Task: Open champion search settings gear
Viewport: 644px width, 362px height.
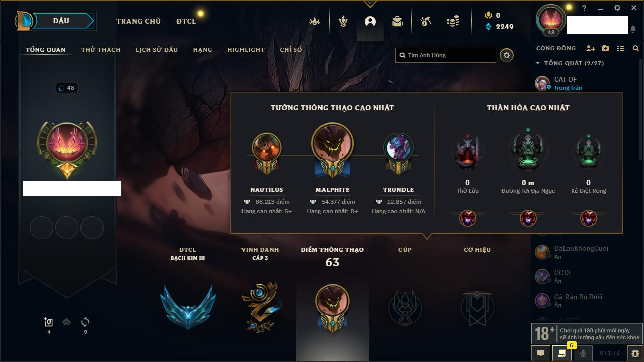Action: [x=507, y=55]
